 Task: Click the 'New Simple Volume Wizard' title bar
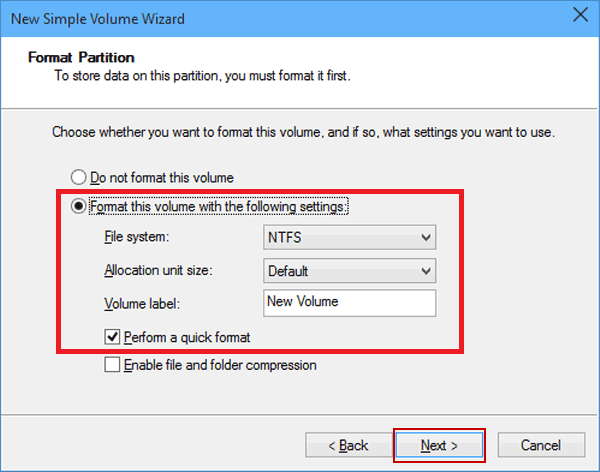100,16
